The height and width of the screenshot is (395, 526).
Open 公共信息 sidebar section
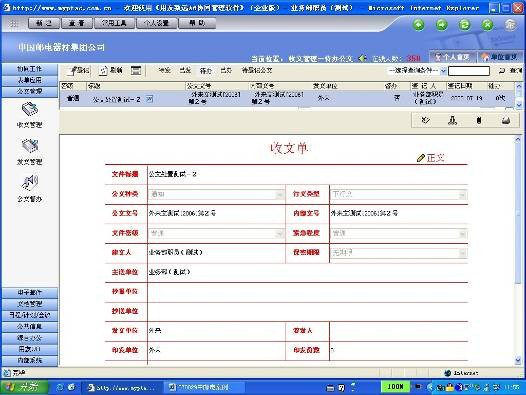(30, 327)
